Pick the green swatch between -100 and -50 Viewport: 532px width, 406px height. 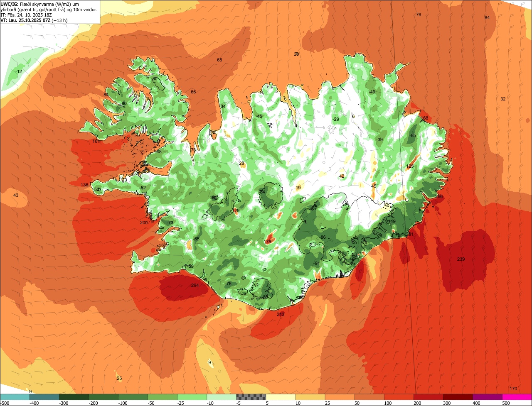coord(133,396)
